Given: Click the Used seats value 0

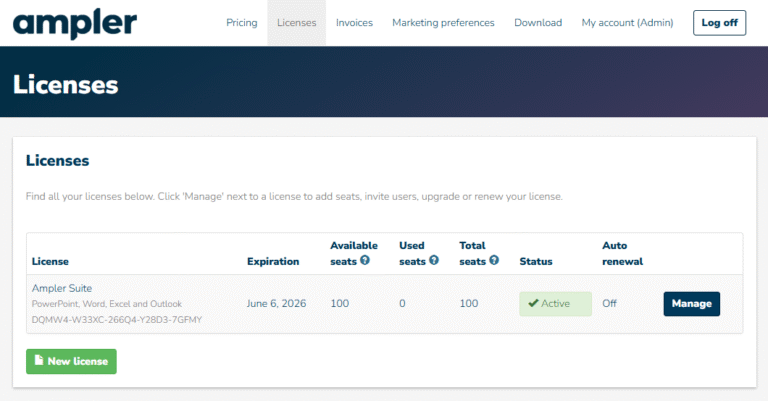Looking at the screenshot, I should click(x=402, y=304).
